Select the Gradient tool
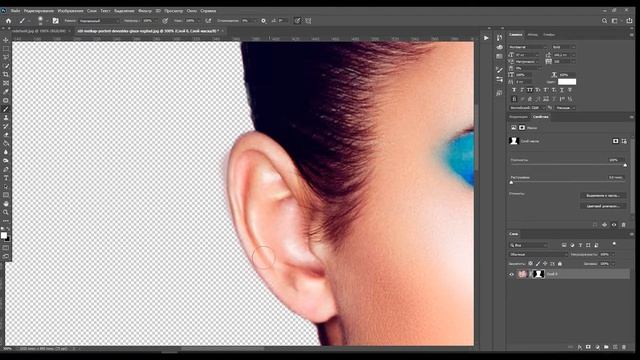Screen dimensions: 640x360 [6, 143]
